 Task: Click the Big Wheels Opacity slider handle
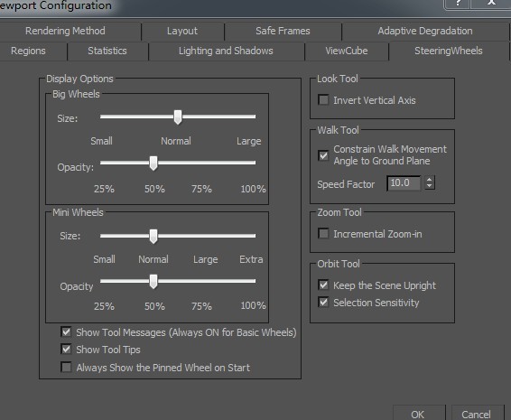click(153, 163)
